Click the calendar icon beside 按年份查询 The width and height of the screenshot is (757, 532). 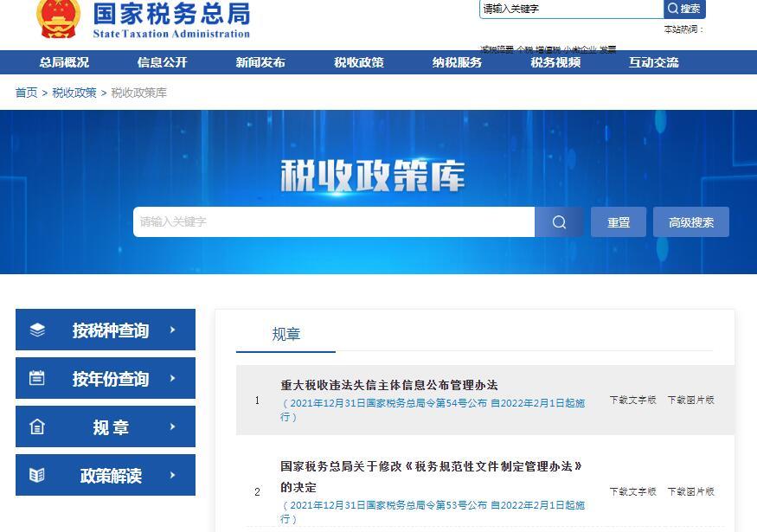coord(37,379)
